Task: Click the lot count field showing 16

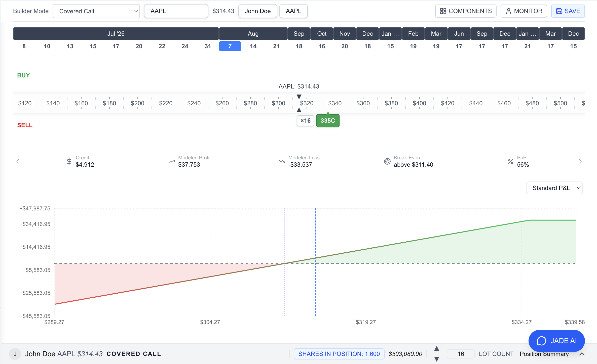Action: (x=461, y=354)
